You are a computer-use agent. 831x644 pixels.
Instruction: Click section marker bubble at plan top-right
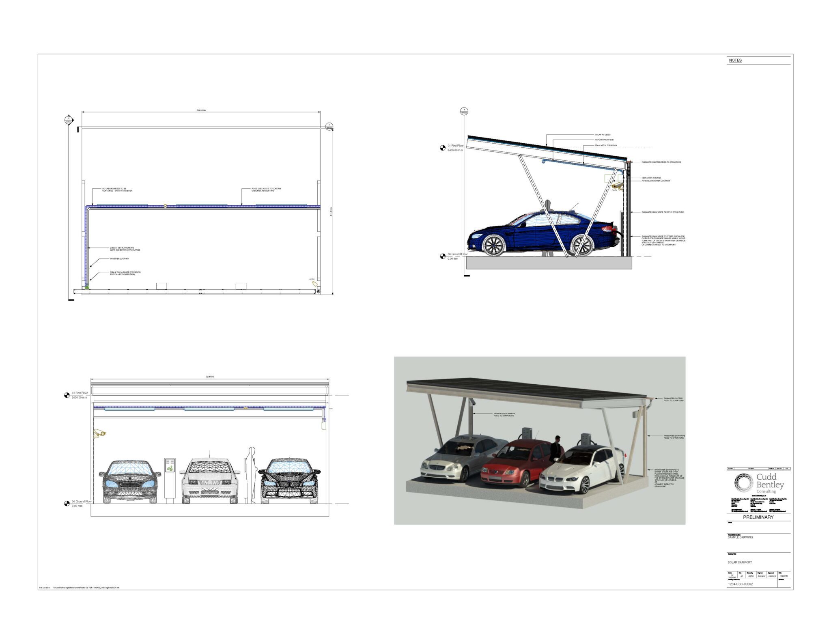point(329,126)
